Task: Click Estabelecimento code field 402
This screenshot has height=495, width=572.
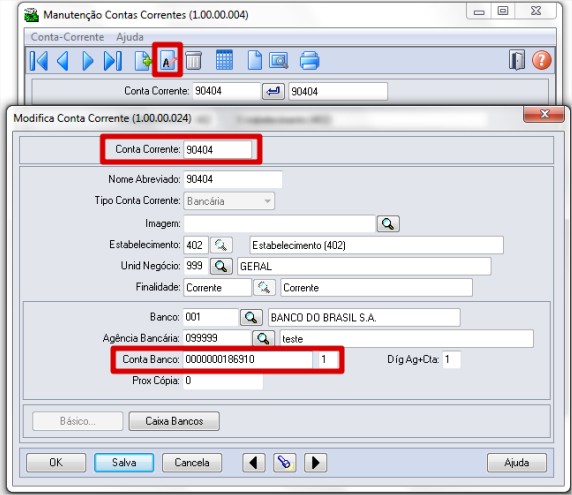Action: pos(196,245)
